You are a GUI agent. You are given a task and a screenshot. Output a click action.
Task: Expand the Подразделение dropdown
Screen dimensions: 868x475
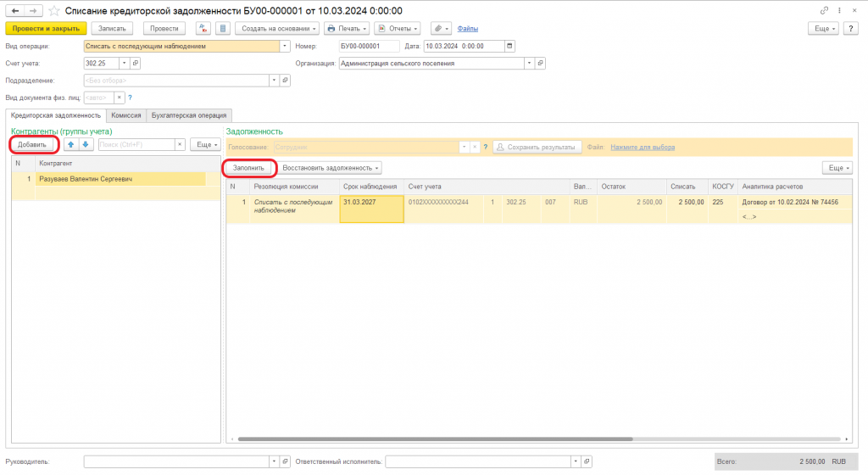pos(274,81)
